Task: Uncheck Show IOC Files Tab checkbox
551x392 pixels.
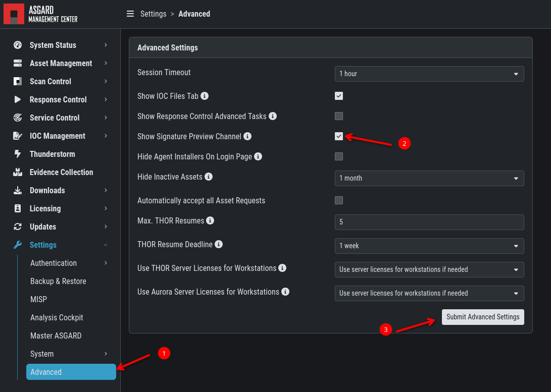Action: pyautogui.click(x=339, y=96)
